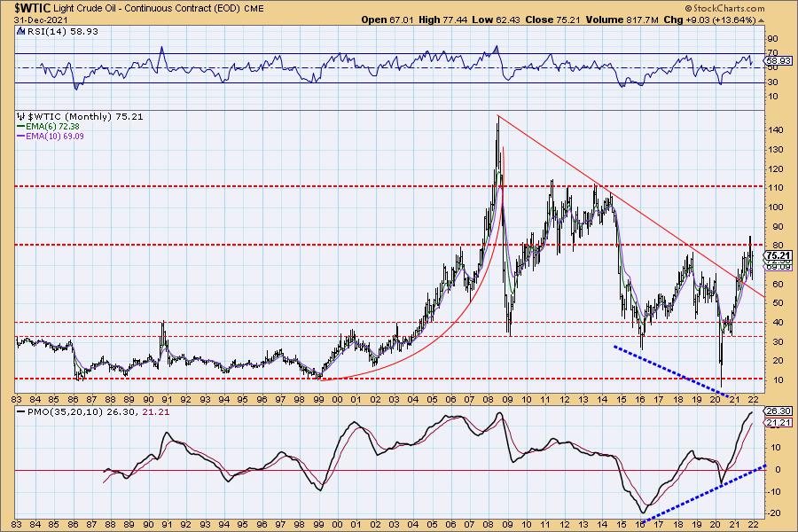The width and height of the screenshot is (798, 532).
Task: Click the 140 price axis label
Action: pyautogui.click(x=775, y=130)
